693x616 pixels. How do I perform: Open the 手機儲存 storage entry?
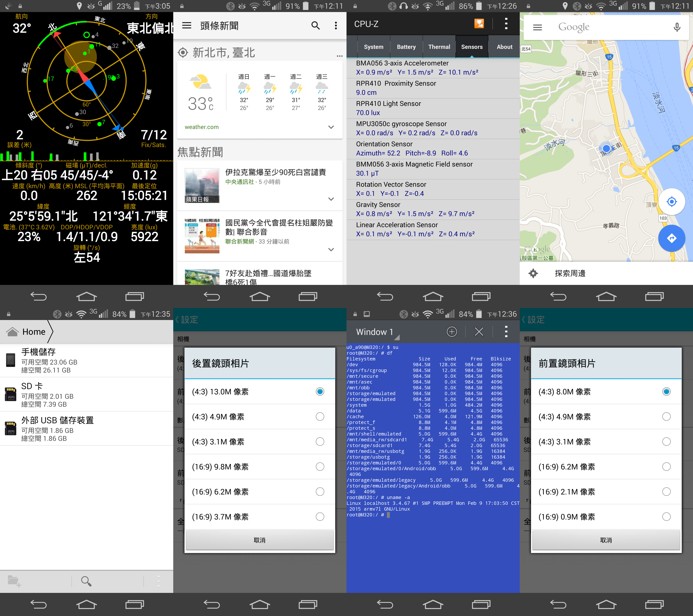tap(86, 360)
